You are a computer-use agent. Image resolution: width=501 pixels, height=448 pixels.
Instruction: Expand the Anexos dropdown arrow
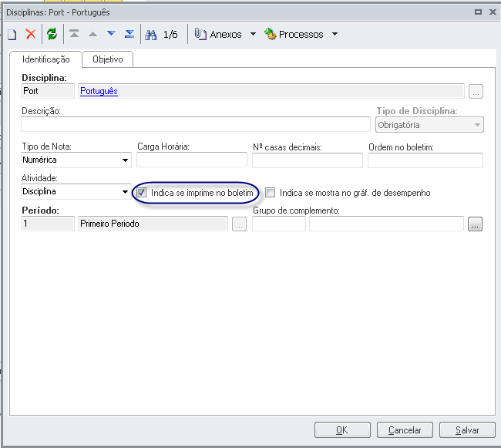coord(253,34)
